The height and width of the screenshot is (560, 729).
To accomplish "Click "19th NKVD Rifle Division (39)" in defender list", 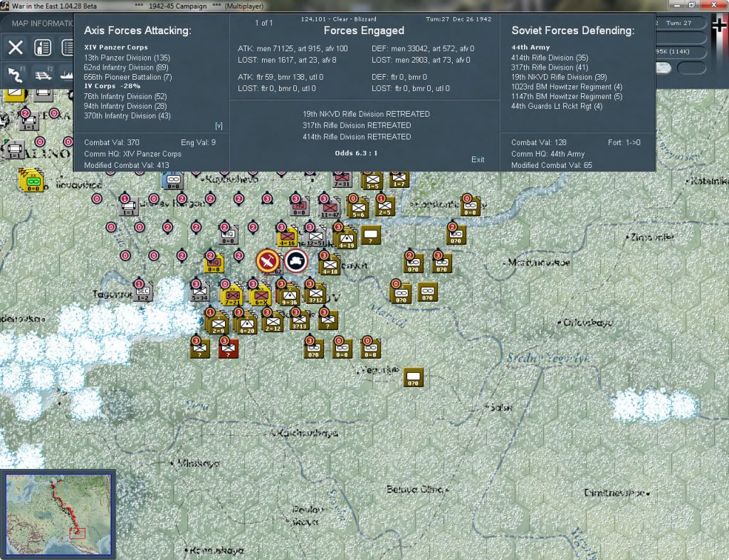I will (x=559, y=77).
